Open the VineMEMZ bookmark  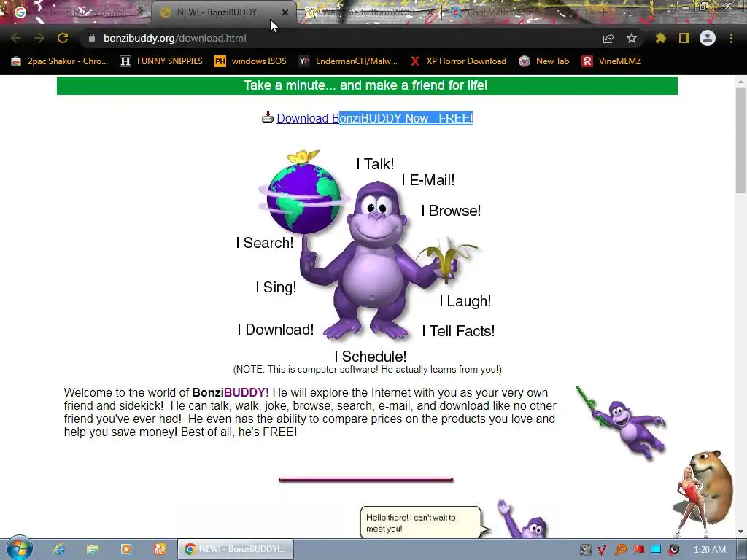612,61
